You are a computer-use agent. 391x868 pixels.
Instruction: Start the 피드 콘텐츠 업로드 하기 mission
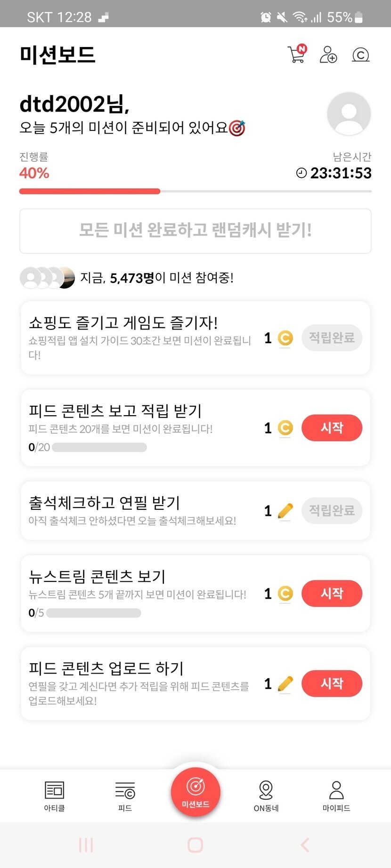point(332,683)
